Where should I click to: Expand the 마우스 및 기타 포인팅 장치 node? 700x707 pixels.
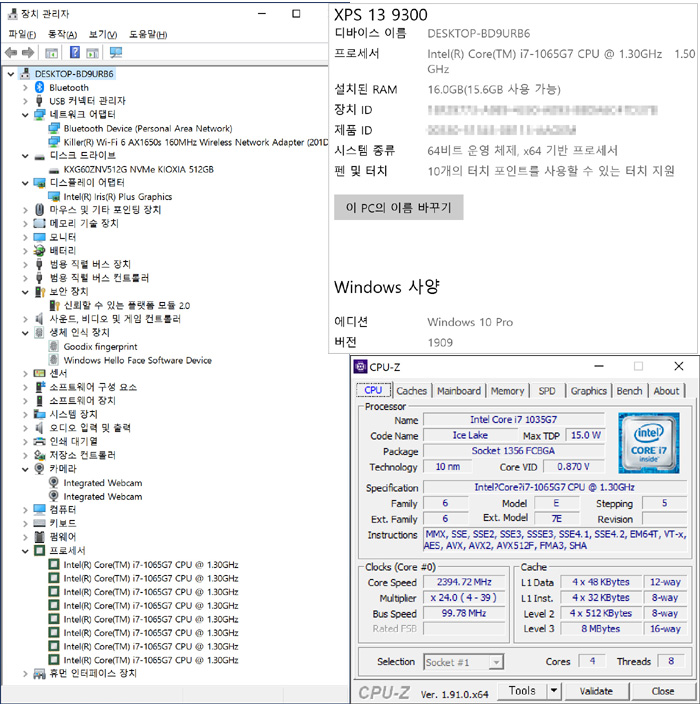tap(25, 210)
